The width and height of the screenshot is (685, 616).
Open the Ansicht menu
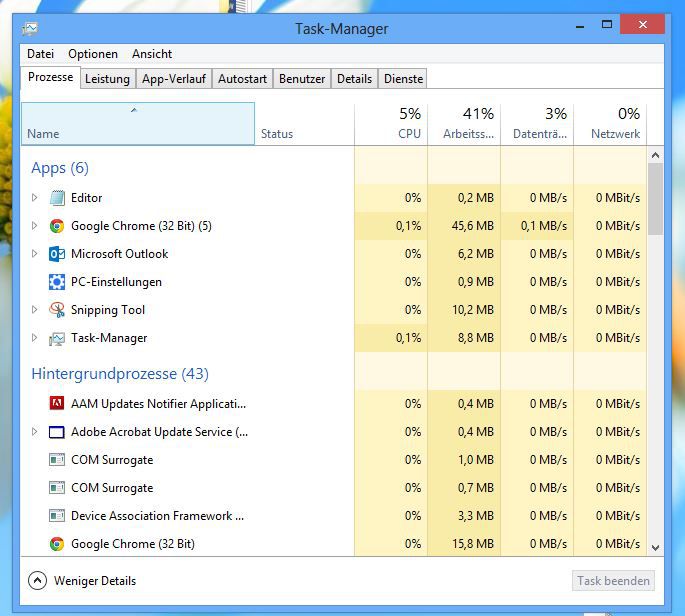152,54
